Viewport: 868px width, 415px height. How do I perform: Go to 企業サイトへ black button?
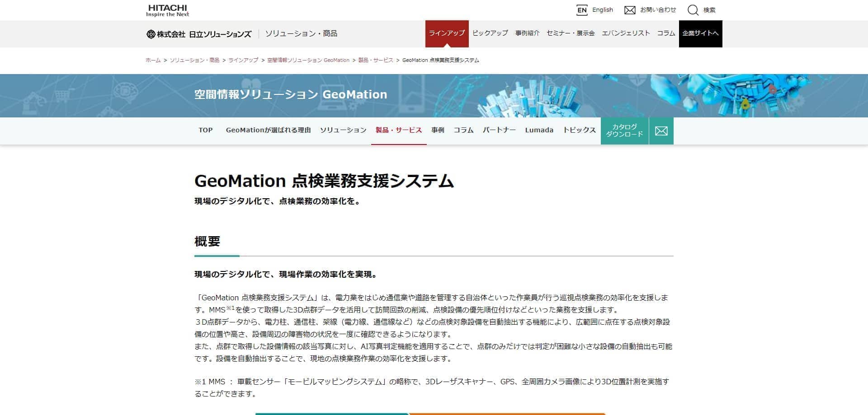pyautogui.click(x=700, y=33)
